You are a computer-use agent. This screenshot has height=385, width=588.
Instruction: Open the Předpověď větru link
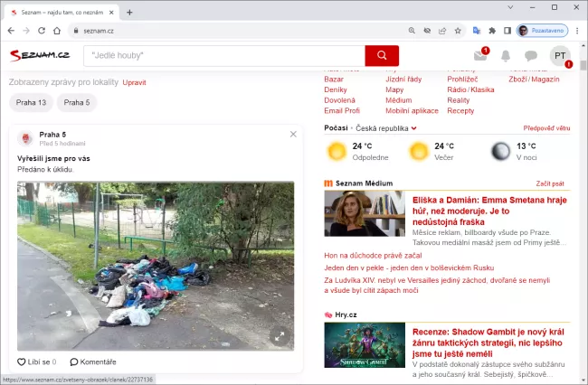[546, 128]
